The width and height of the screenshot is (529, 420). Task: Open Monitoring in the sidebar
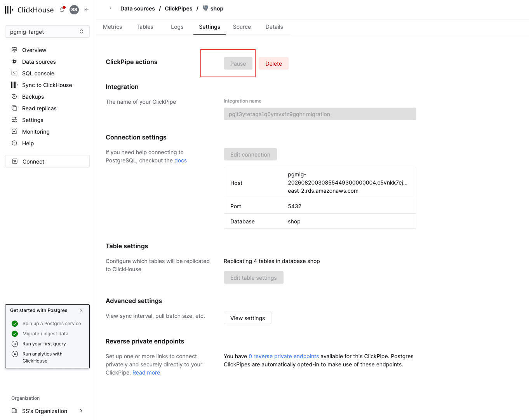pos(36,132)
